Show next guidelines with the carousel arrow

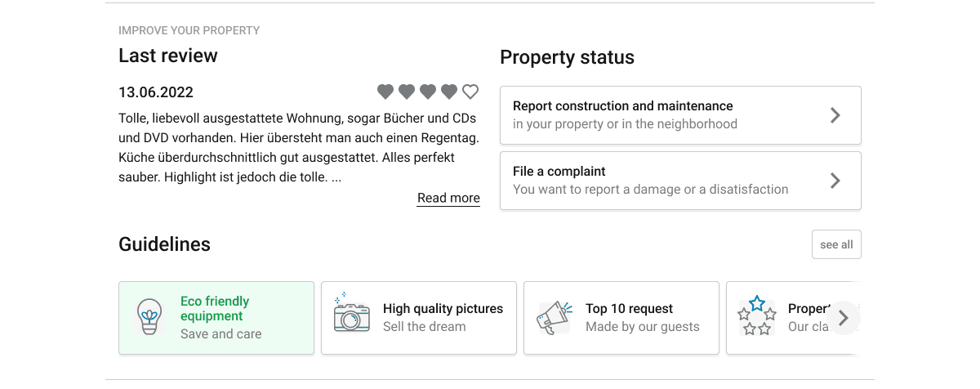844,318
